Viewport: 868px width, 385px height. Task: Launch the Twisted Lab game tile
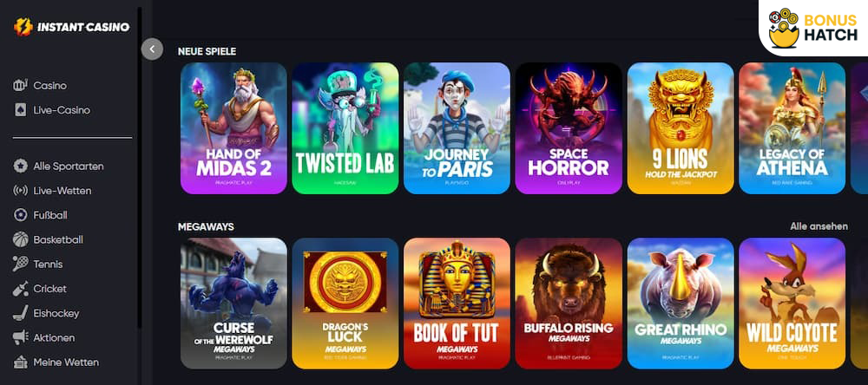point(345,128)
